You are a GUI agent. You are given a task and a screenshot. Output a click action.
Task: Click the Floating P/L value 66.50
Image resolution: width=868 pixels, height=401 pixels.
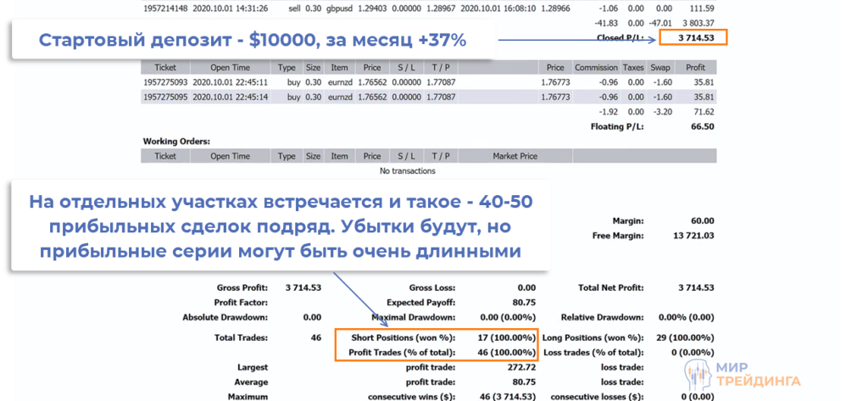point(699,126)
